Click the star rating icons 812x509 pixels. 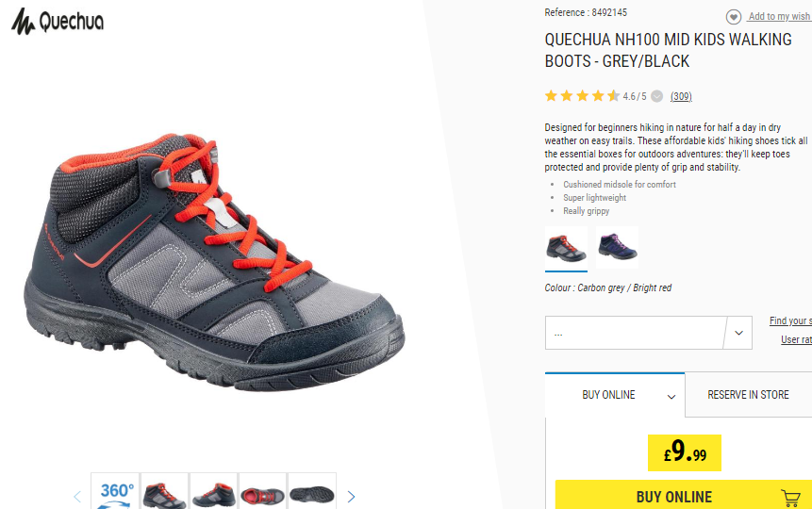[582, 96]
